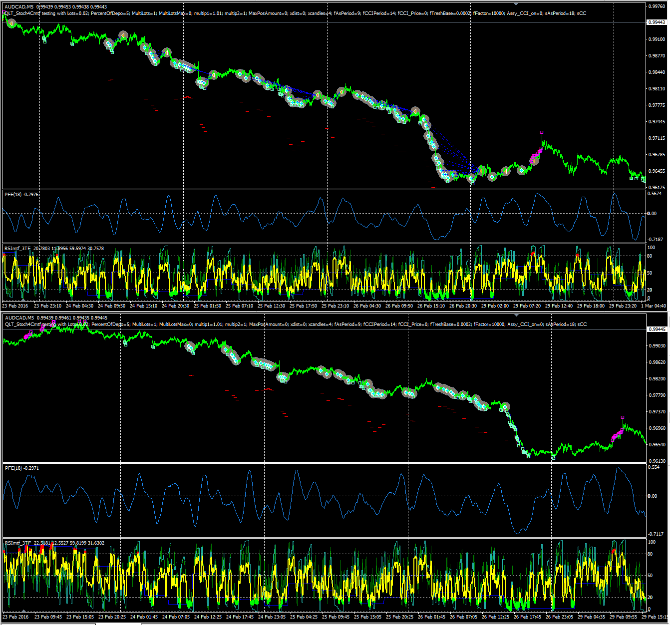Click the AUDCAD,M5 title in the upper chart

tap(19, 7)
